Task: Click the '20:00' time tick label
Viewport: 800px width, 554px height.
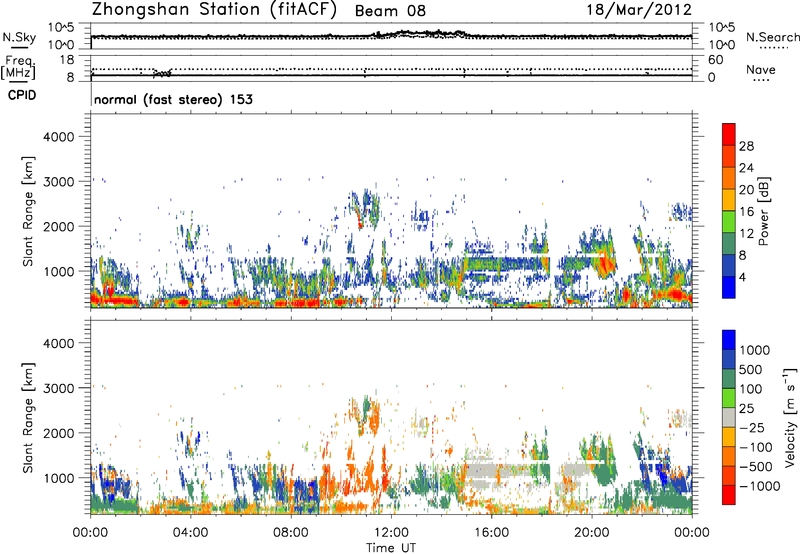Action: [591, 533]
